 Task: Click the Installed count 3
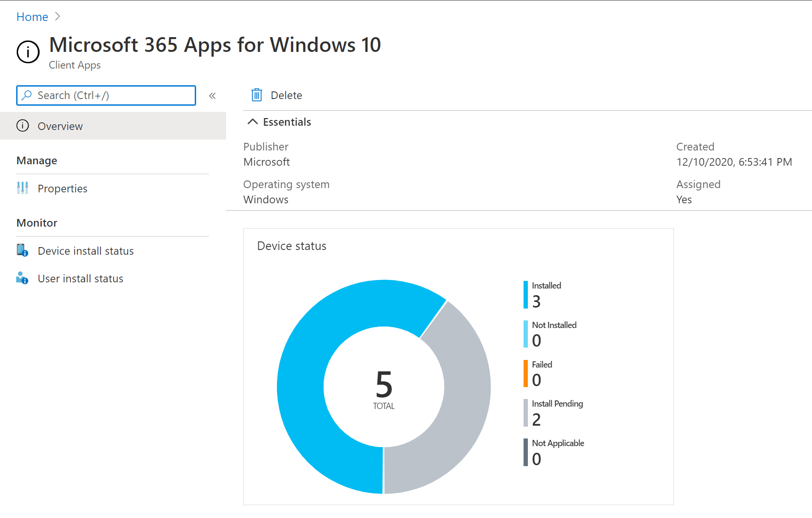point(536,301)
